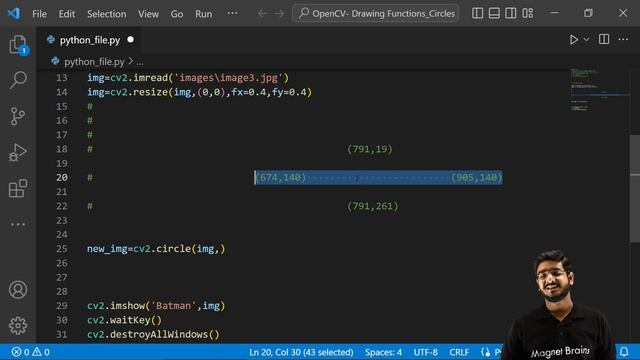This screenshot has width=640, height=360.
Task: Open the View menu
Action: click(148, 14)
